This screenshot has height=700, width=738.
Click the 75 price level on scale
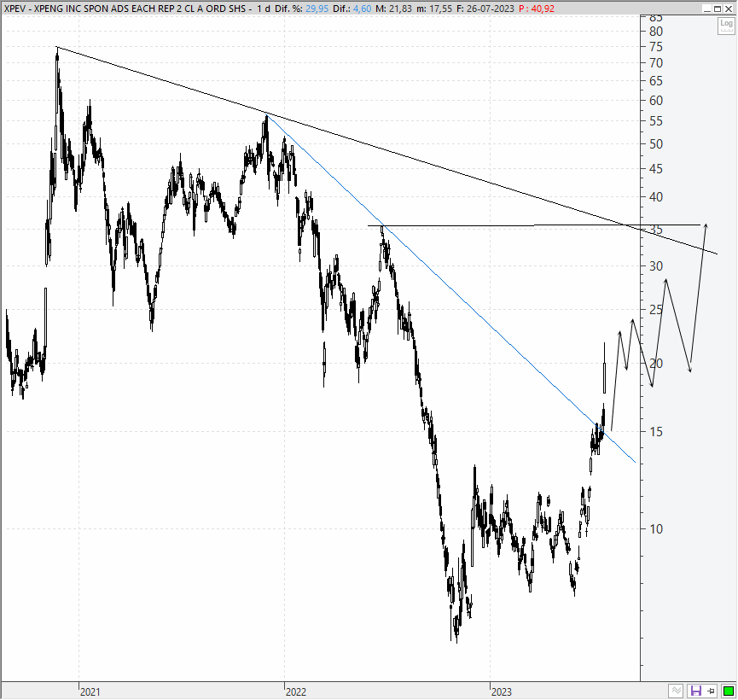(x=656, y=47)
